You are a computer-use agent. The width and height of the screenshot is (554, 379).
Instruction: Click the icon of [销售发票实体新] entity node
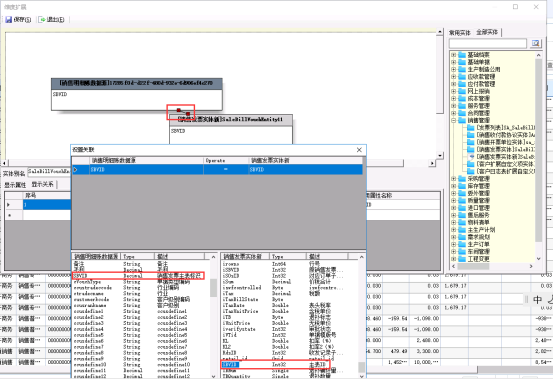coord(471,156)
